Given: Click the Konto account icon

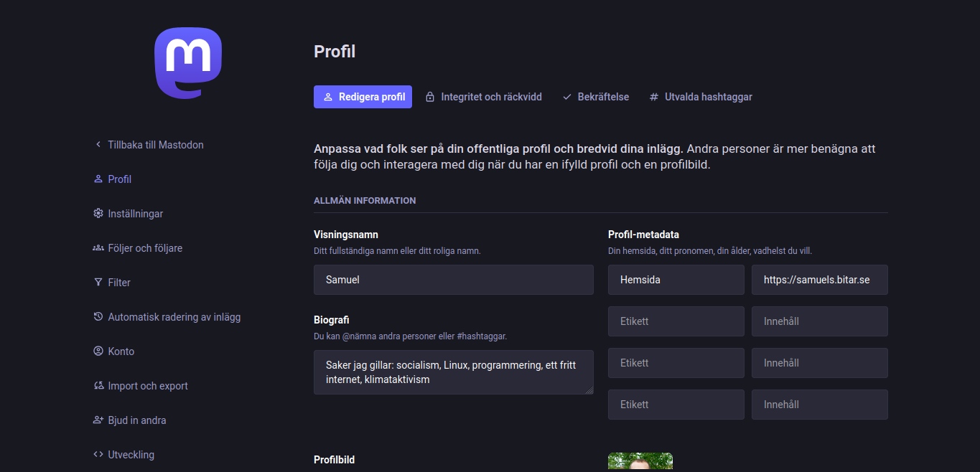Looking at the screenshot, I should coord(98,351).
